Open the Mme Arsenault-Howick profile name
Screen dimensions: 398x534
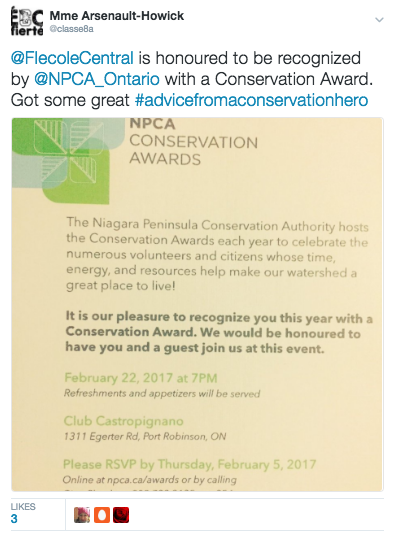(116, 16)
